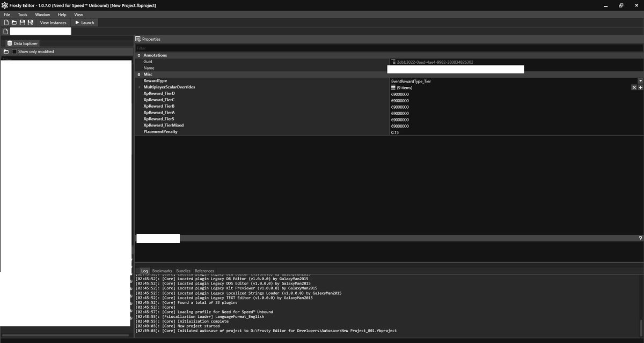Click the icon beside the Guid value
This screenshot has width=644, height=343.
[393, 62]
